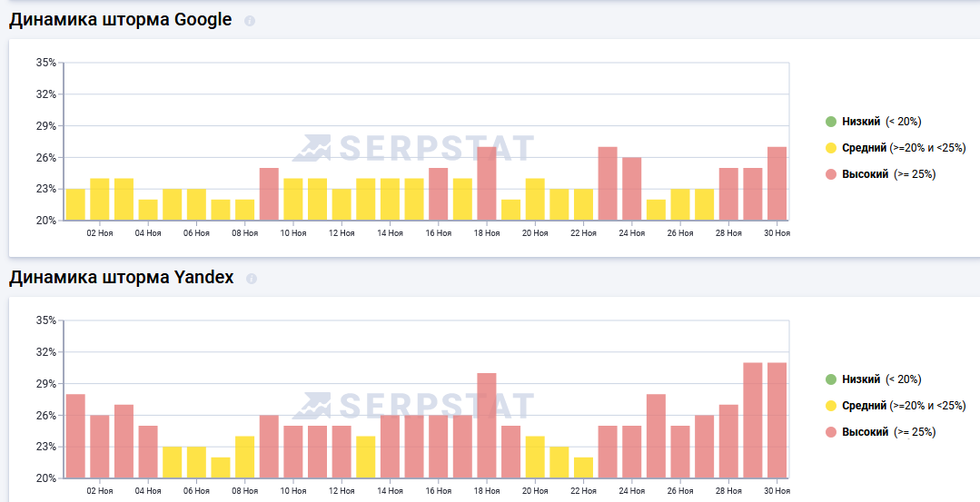Click the Динамика шторма Google heading
The width and height of the screenshot is (980, 502).
pyautogui.click(x=121, y=20)
